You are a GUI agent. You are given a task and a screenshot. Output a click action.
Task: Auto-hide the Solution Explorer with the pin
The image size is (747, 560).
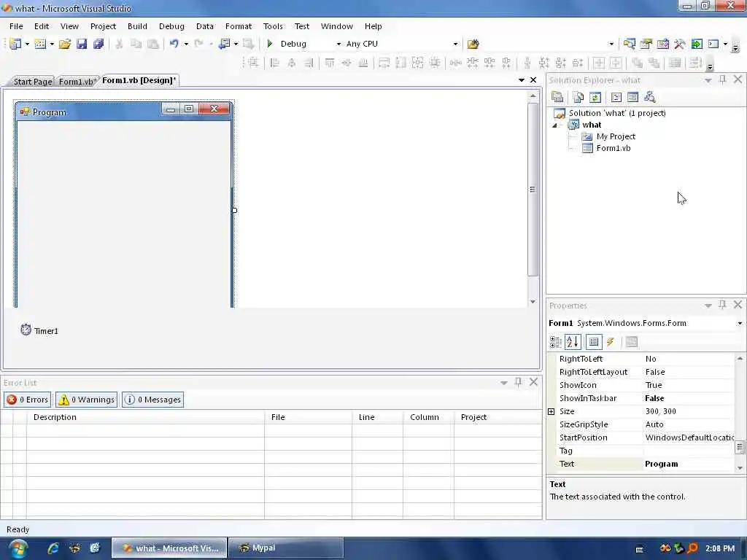[x=723, y=79]
